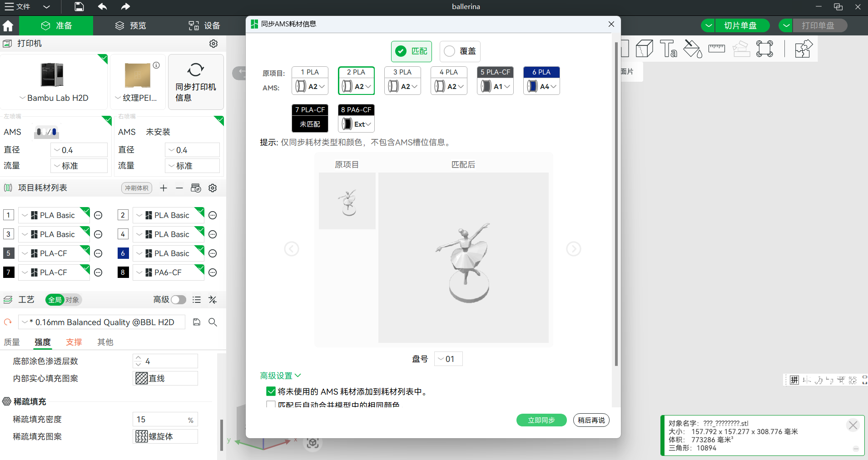Open filament list settings gear
868x460 pixels.
[213, 188]
